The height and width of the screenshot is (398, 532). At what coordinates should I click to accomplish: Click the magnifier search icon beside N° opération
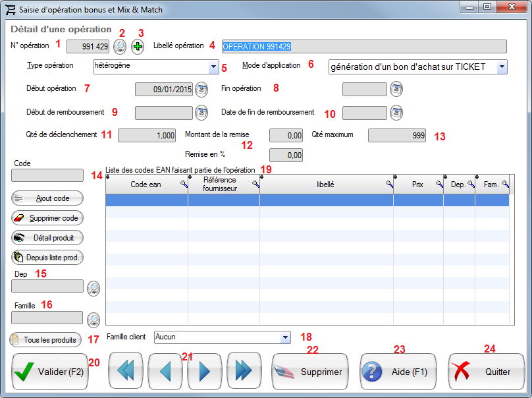pyautogui.click(x=120, y=46)
